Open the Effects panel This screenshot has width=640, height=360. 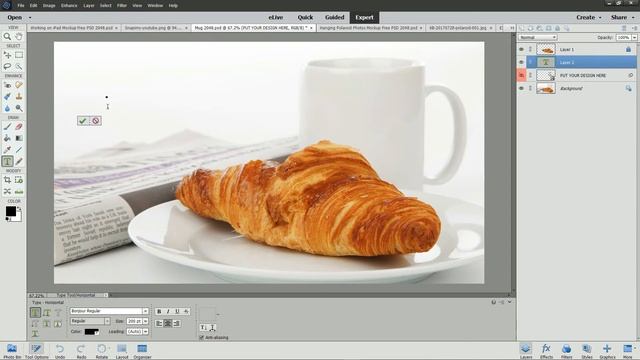546,351
